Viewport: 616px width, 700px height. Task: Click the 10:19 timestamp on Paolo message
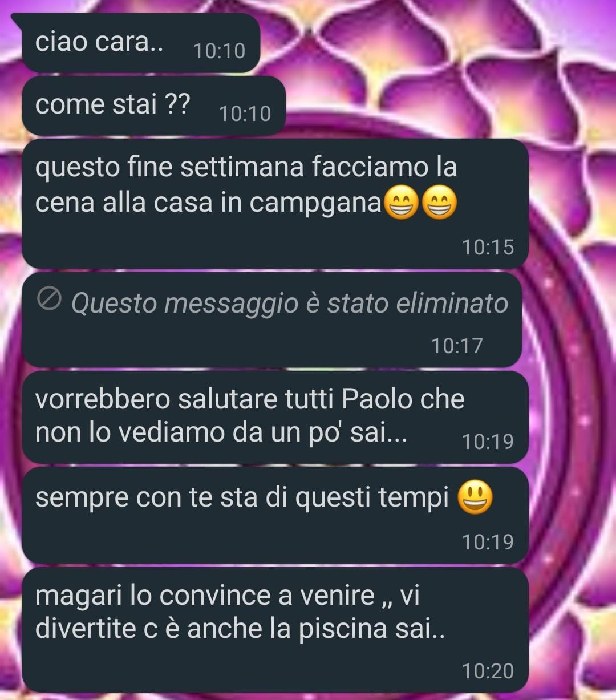pyautogui.click(x=488, y=442)
